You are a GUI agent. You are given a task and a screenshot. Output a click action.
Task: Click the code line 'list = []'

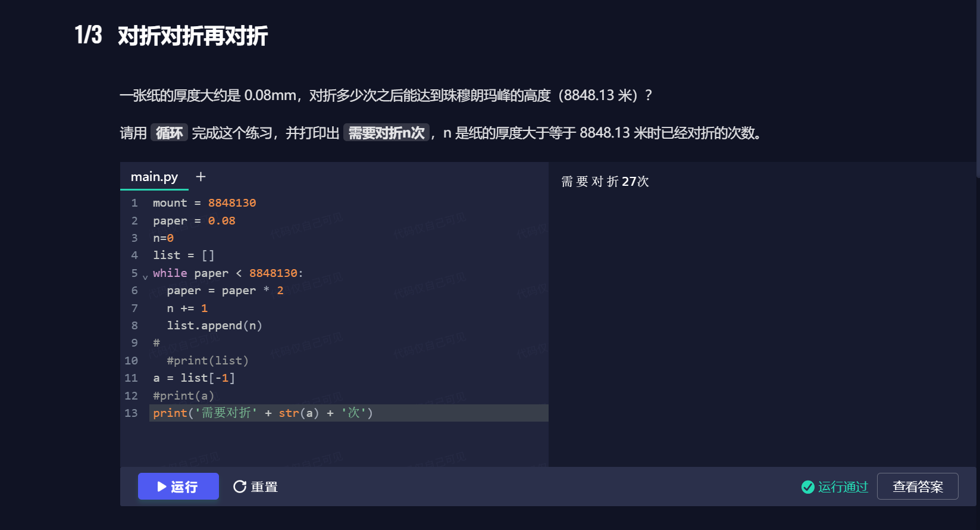tap(183, 255)
